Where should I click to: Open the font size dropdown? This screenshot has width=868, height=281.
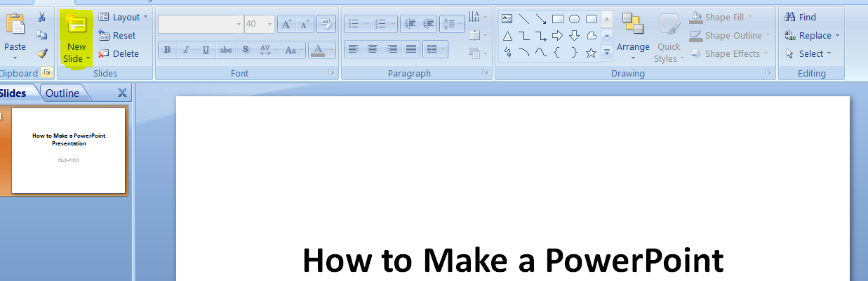[270, 24]
